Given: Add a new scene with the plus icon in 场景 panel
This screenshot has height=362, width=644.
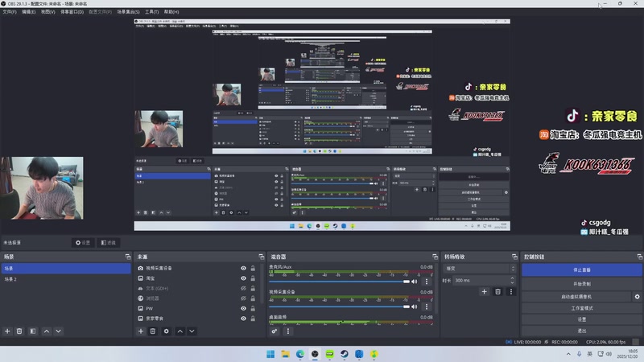Looking at the screenshot, I should [7, 331].
